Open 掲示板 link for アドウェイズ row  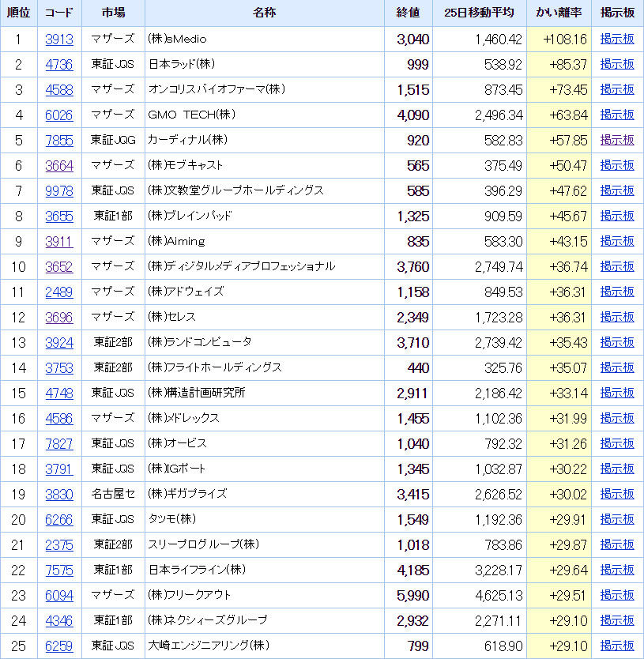[617, 292]
